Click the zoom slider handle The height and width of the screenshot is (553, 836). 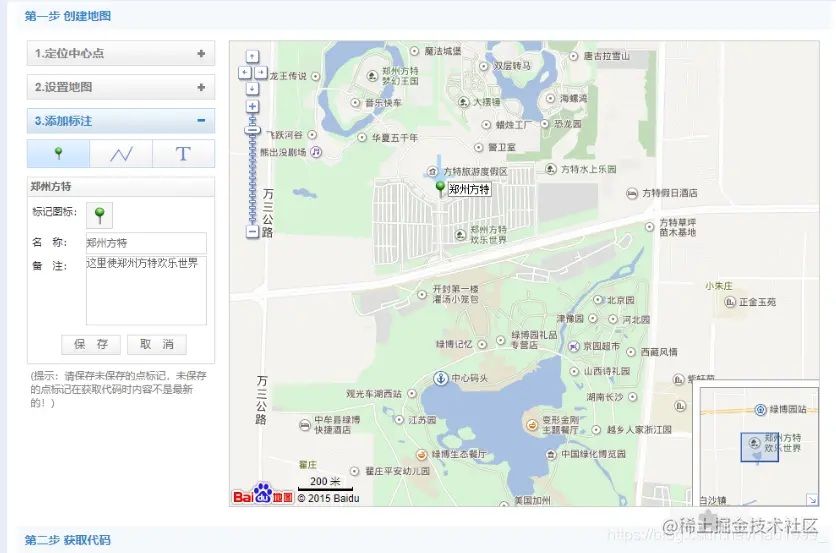[x=252, y=130]
